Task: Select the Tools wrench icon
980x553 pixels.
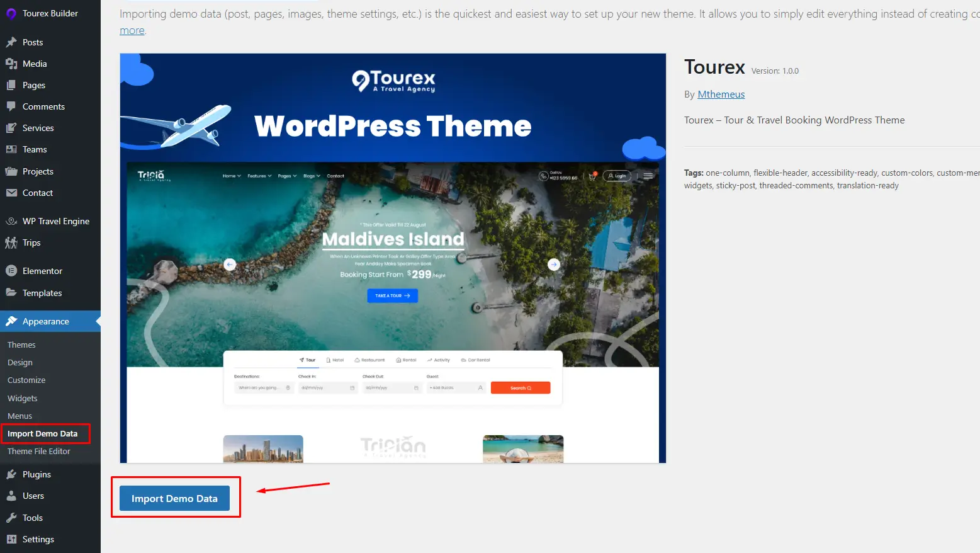Action: [11, 518]
